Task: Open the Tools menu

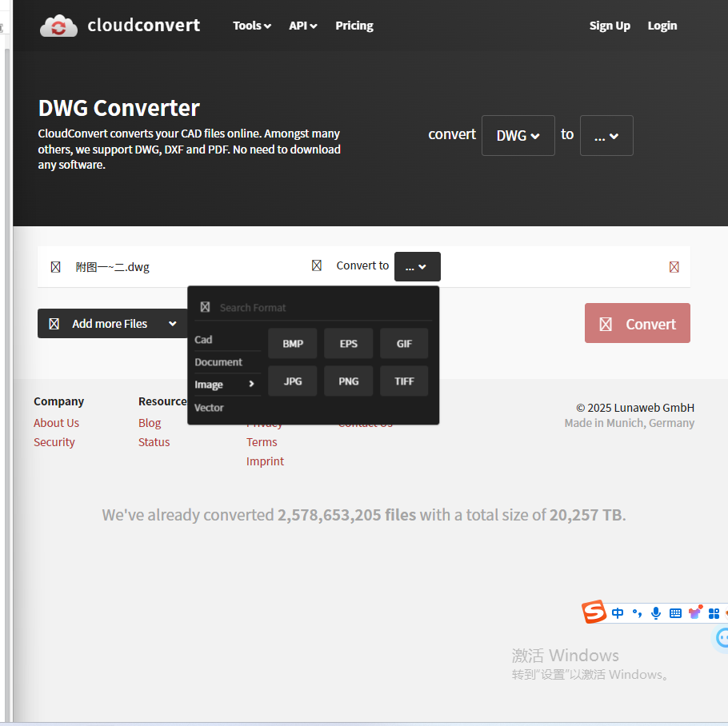Action: pos(252,26)
